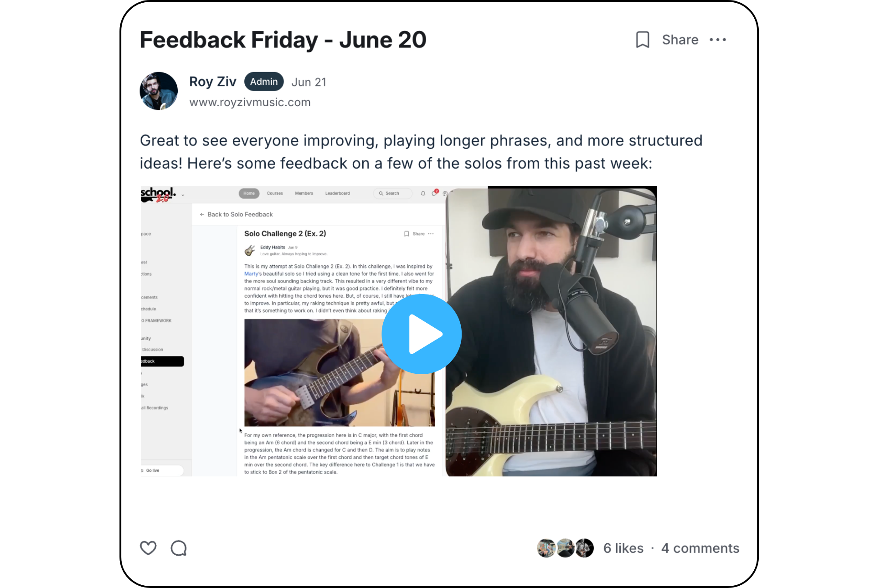Expand the school logo dropdown arrow
Viewport: 875px width, 588px height.
tap(183, 195)
